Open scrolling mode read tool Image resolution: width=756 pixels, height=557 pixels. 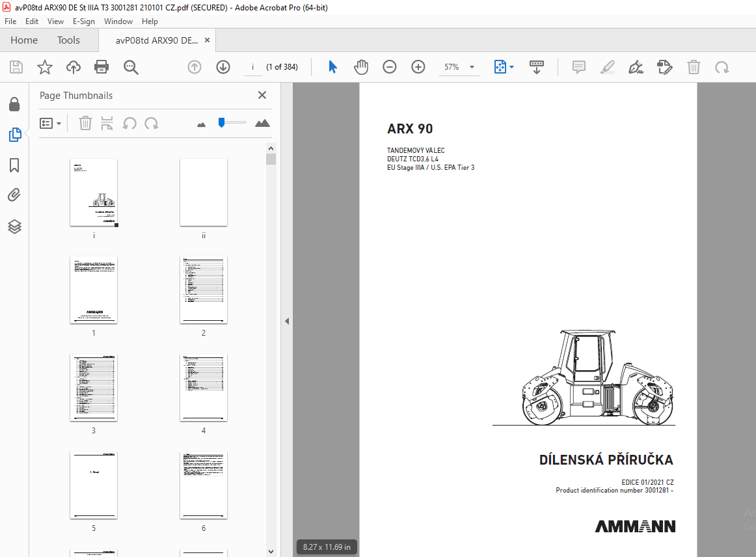tap(537, 67)
